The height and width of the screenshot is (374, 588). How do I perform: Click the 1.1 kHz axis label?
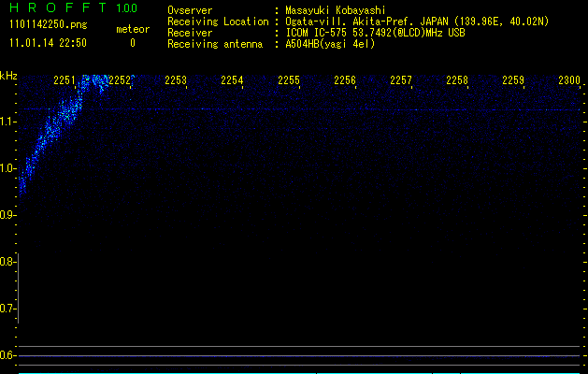(x=7, y=122)
